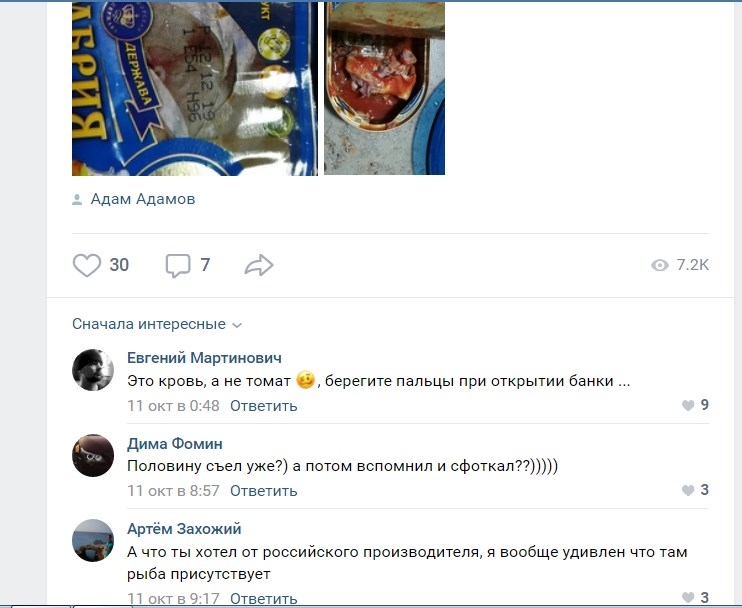Image resolution: width=742 pixels, height=608 pixels.
Task: Open the blue Держава package photo
Action: pyautogui.click(x=194, y=88)
